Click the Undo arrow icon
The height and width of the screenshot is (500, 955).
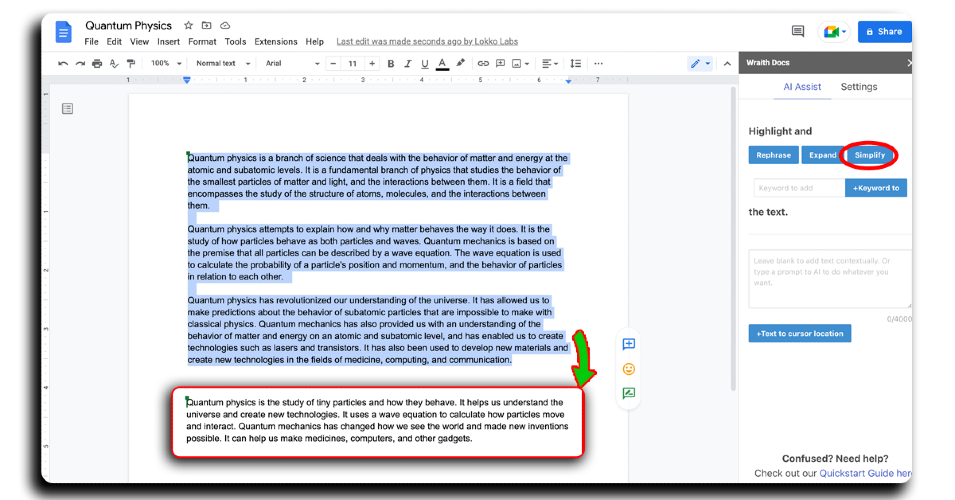pyautogui.click(x=63, y=63)
